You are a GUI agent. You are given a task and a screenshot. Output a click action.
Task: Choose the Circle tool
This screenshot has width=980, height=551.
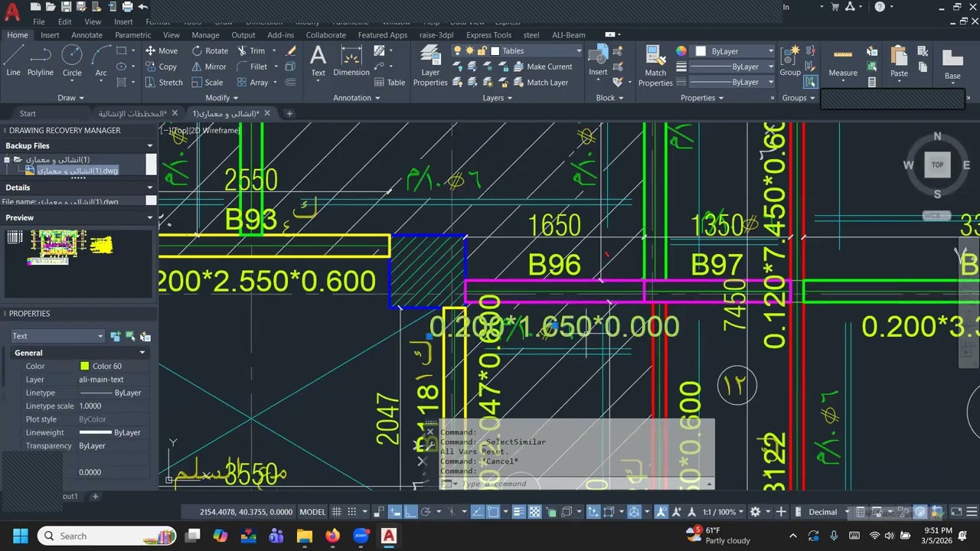tap(72, 61)
